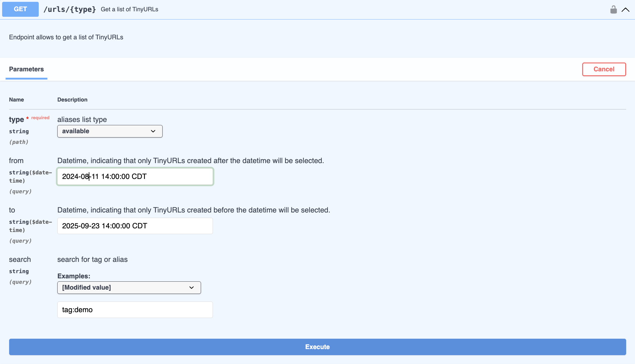Click the endpoint description text about TinyURLs
Image resolution: width=635 pixels, height=364 pixels.
tap(66, 37)
